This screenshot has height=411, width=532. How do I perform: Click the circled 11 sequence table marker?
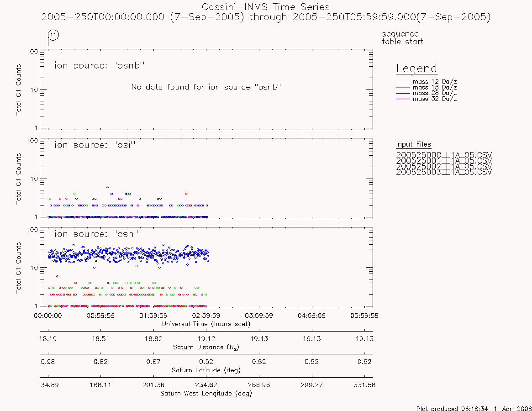click(x=53, y=35)
